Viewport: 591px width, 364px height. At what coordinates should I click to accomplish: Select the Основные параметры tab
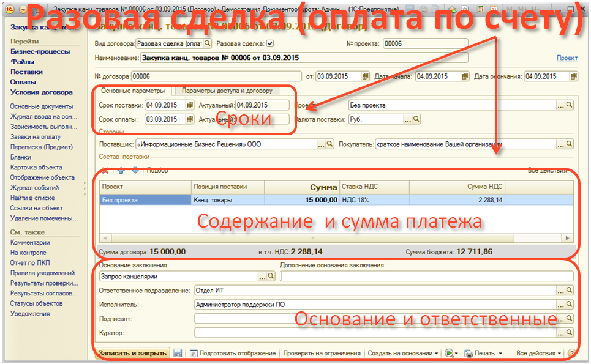132,91
